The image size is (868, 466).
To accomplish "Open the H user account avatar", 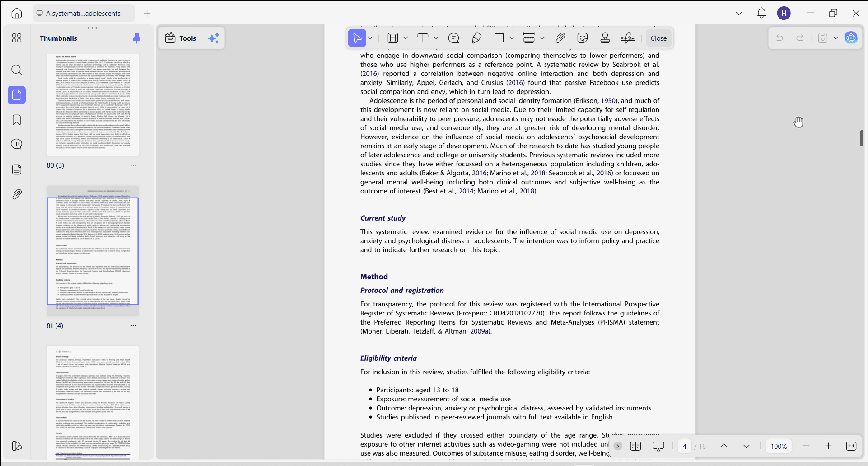I will point(784,13).
